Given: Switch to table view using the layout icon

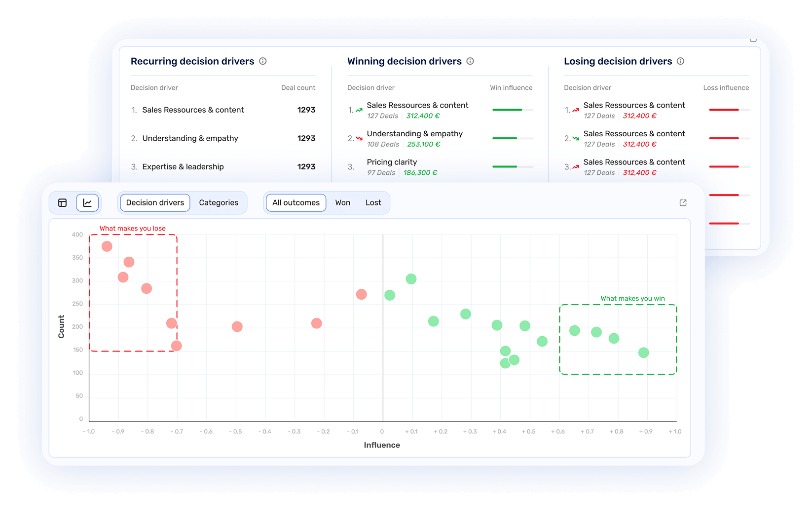Looking at the screenshot, I should (62, 202).
